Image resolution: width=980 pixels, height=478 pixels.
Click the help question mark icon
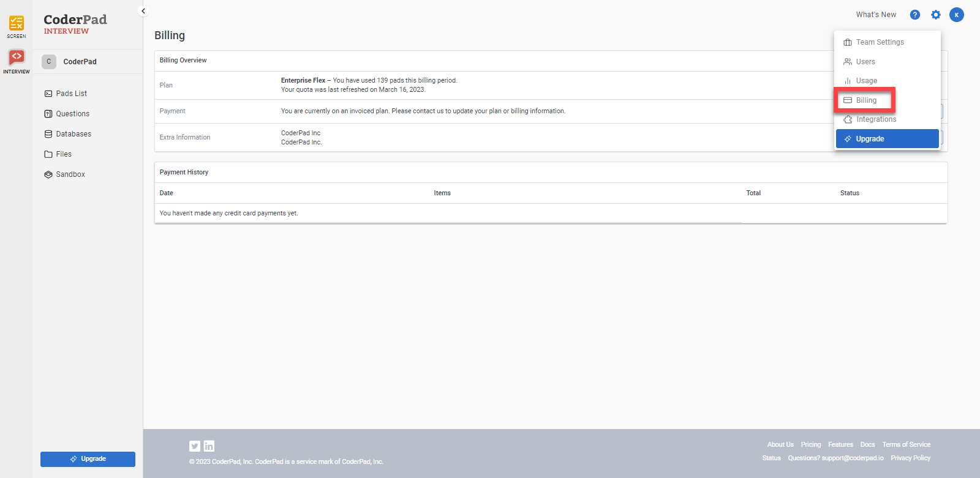point(914,15)
